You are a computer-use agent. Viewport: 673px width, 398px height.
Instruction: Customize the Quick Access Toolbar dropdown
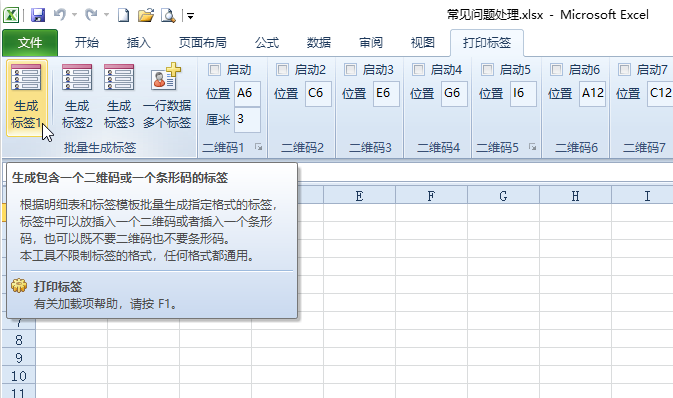(x=190, y=16)
